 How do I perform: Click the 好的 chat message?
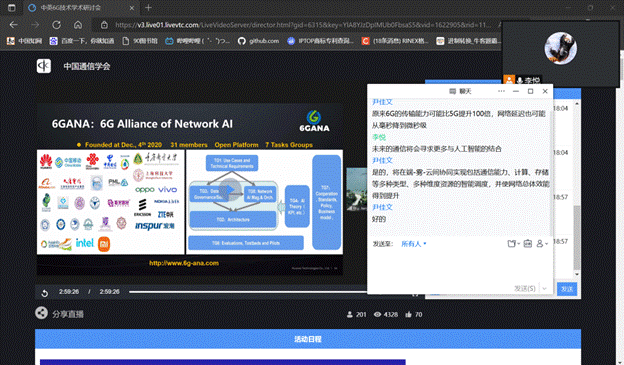(x=379, y=219)
